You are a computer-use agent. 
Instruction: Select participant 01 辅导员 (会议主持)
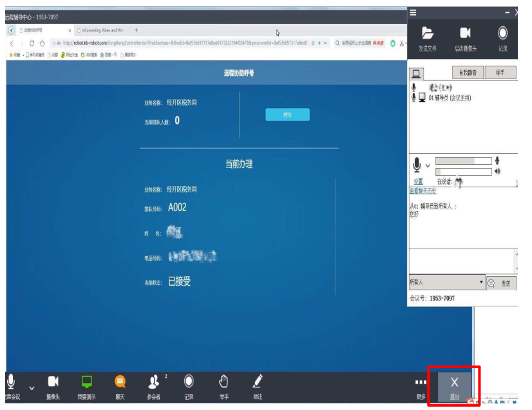point(450,98)
